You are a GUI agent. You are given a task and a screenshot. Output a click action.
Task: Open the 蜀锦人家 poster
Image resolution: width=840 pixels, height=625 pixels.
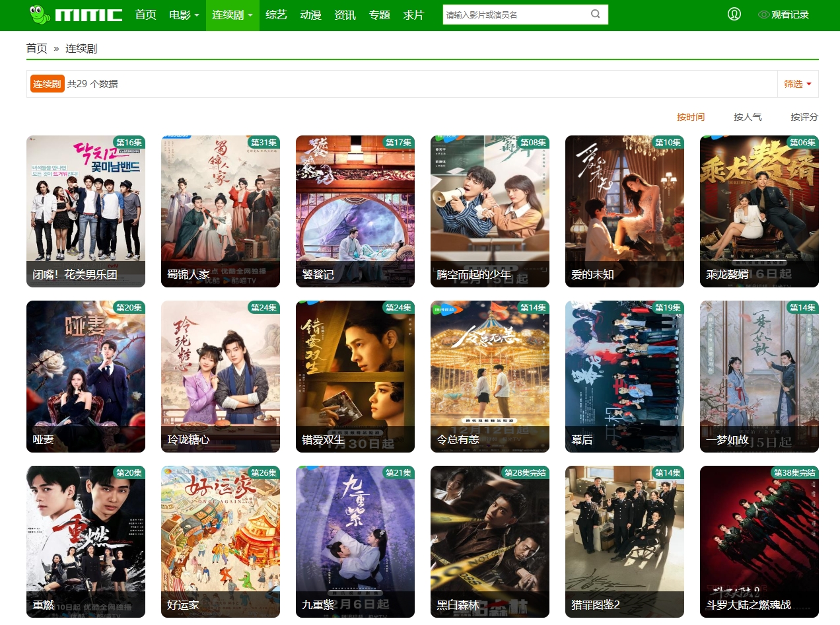pyautogui.click(x=221, y=211)
